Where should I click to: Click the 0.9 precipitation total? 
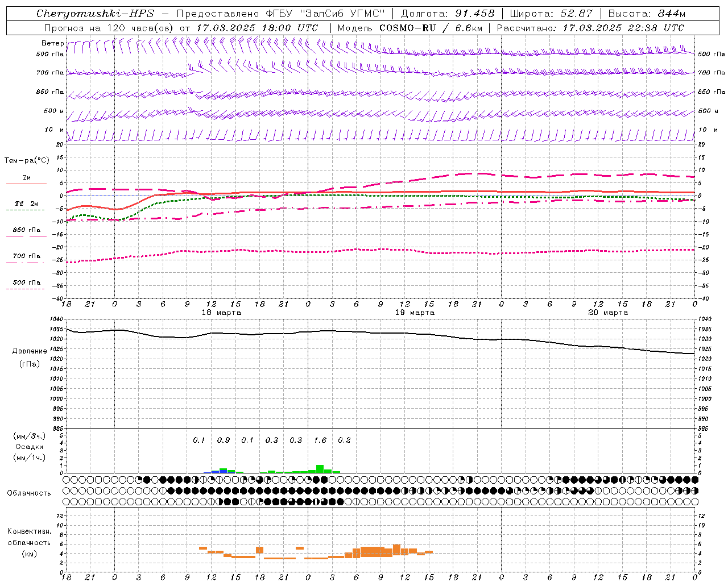pos(224,440)
